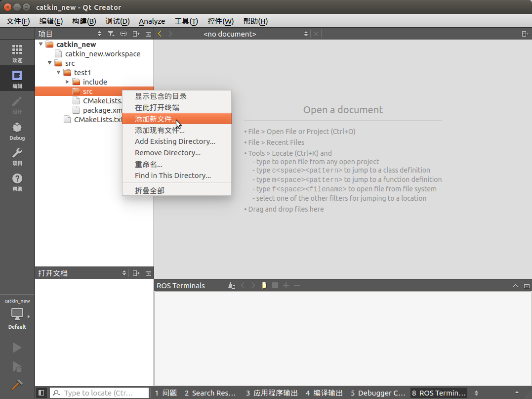This screenshot has width=532, height=399.
Task: Click the green Run button
Action: coord(17,348)
